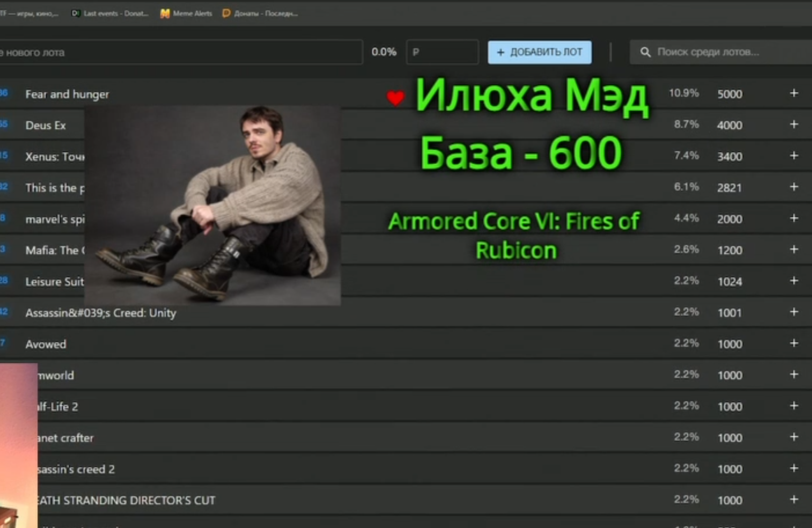Click the plus icon on the anet crafter row
The width and height of the screenshot is (812, 528).
[794, 437]
